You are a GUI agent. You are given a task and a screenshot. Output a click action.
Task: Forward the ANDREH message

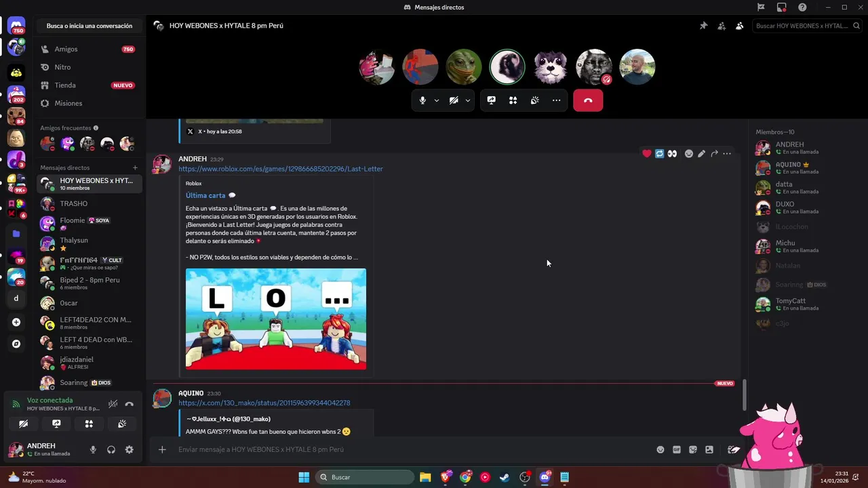[x=714, y=154]
